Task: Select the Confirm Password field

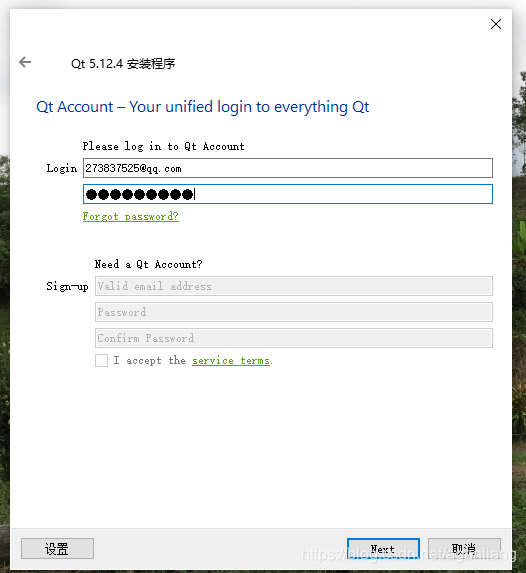Action: pos(294,338)
